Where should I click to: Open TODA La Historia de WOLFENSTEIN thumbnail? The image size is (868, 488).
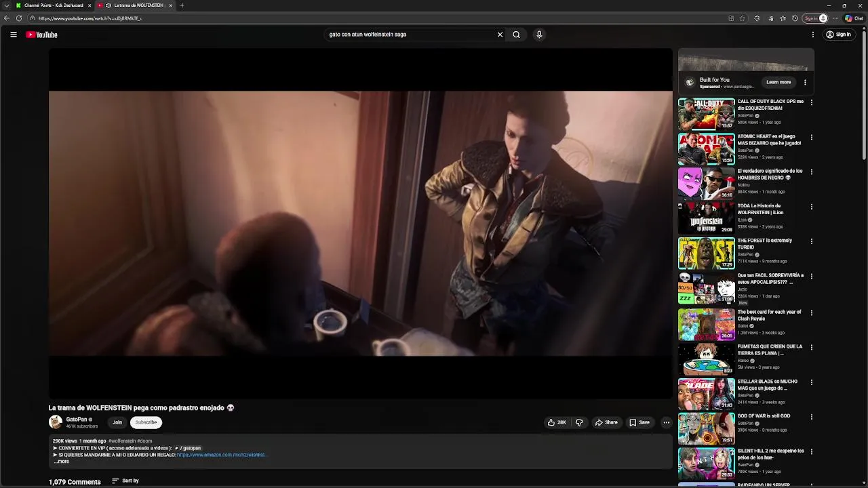tap(707, 218)
